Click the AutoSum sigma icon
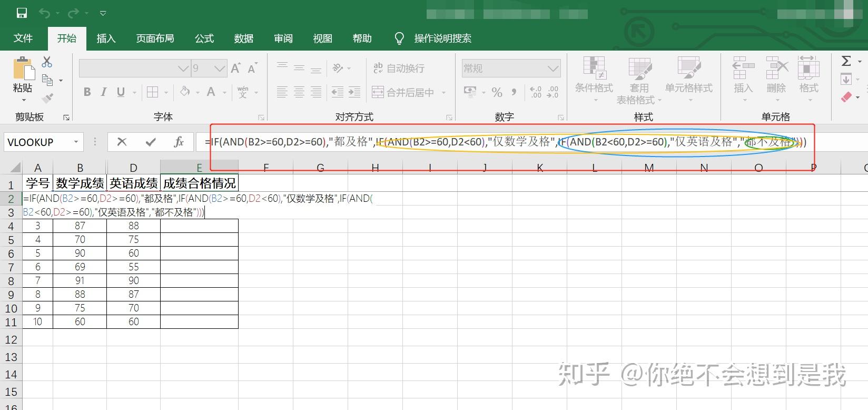 tap(846, 61)
